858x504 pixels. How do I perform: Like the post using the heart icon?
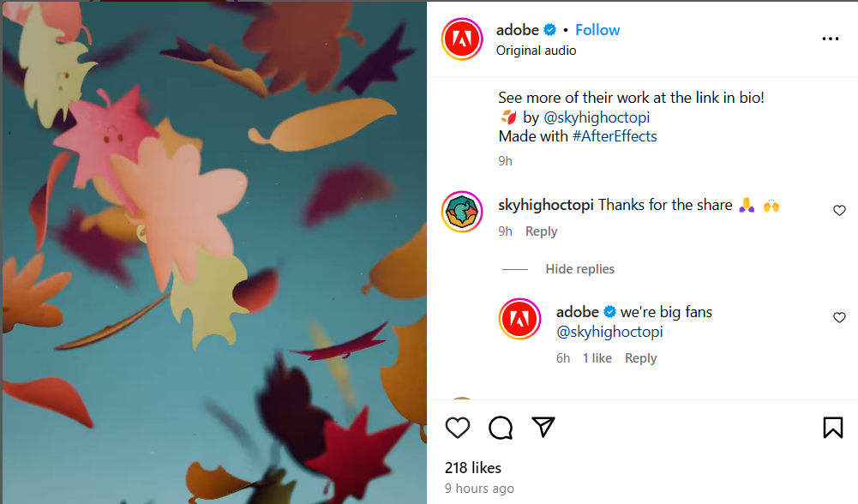(x=457, y=428)
